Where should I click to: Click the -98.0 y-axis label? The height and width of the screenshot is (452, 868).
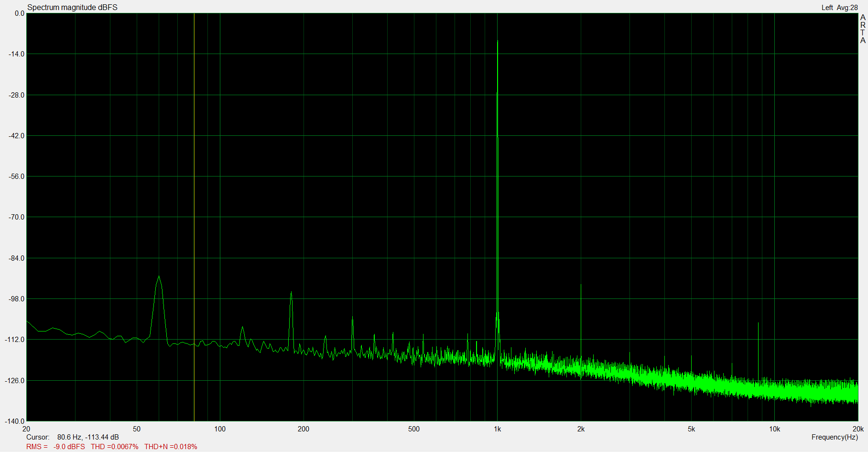pyautogui.click(x=16, y=299)
